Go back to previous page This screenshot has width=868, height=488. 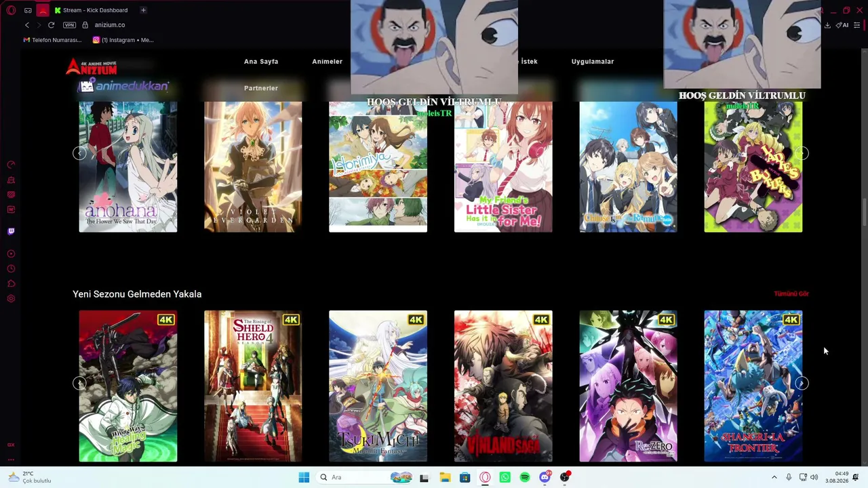[x=27, y=25]
